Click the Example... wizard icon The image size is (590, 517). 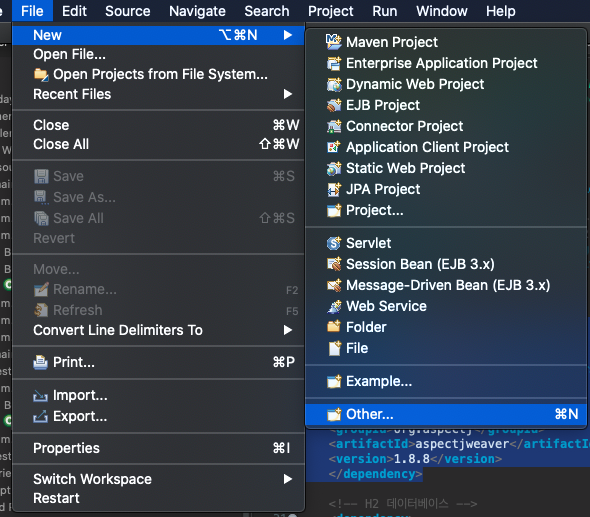coord(334,381)
